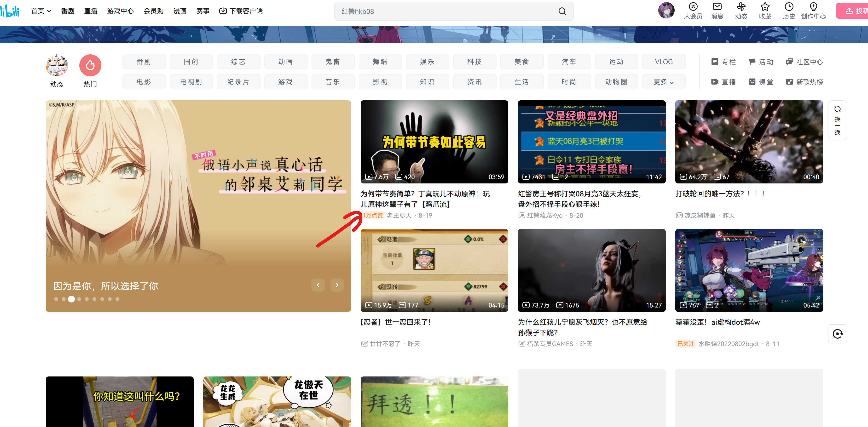Open the 又是经典盘外招 video thumbnail

pos(591,142)
